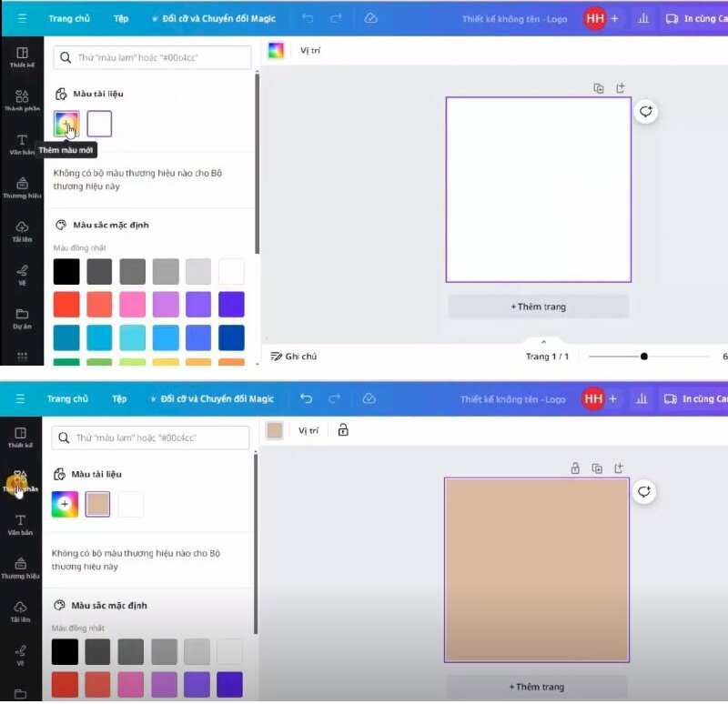Viewport: 728px width, 704px height.
Task: Open Thành phần elements in the upper sidebar
Action: [22, 100]
